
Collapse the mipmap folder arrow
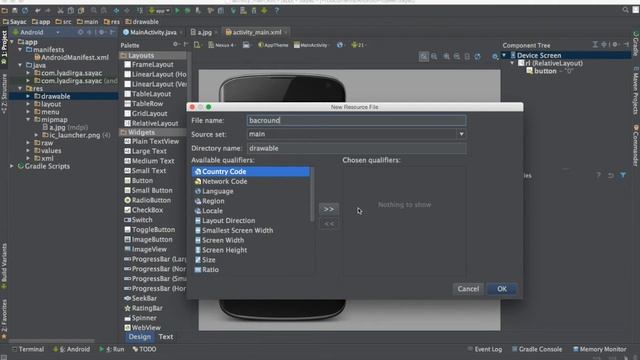tap(28, 120)
